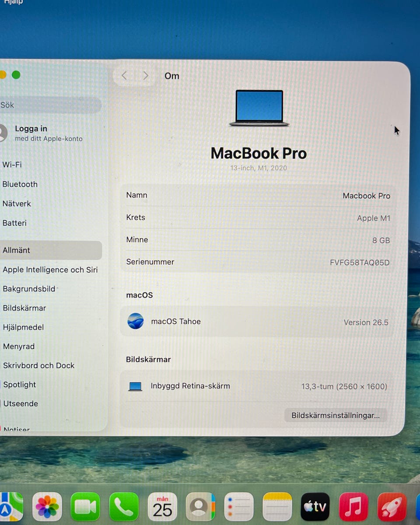Open the Contacts app in the Dock
The width and height of the screenshot is (420, 525).
pos(200,507)
